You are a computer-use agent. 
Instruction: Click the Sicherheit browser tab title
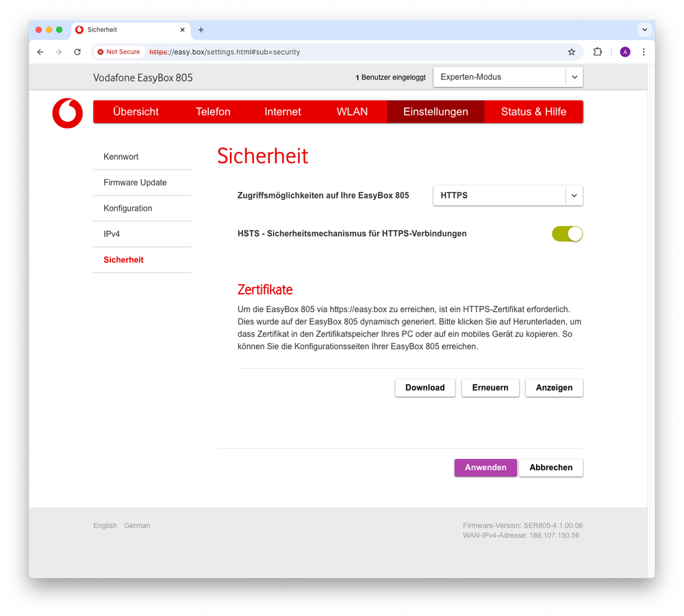[x=102, y=29]
